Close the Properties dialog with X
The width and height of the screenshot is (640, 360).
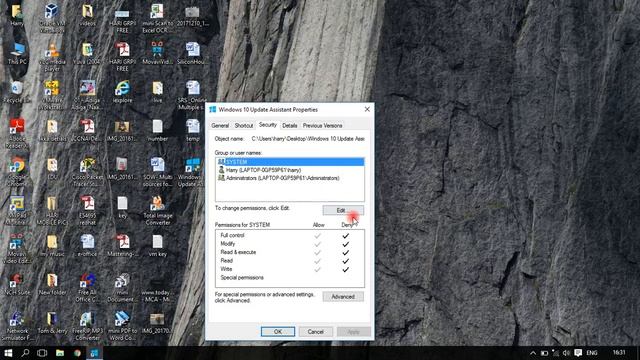tap(367, 109)
